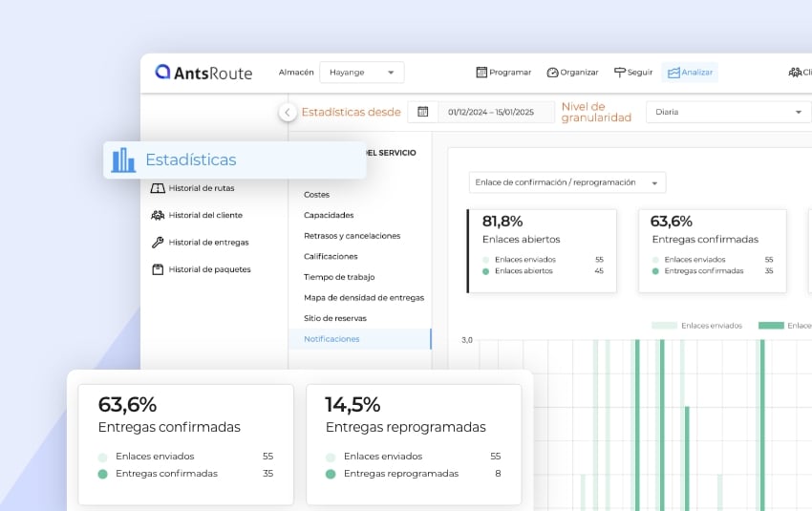
Task: Open the calendar date picker icon
Action: [x=422, y=112]
